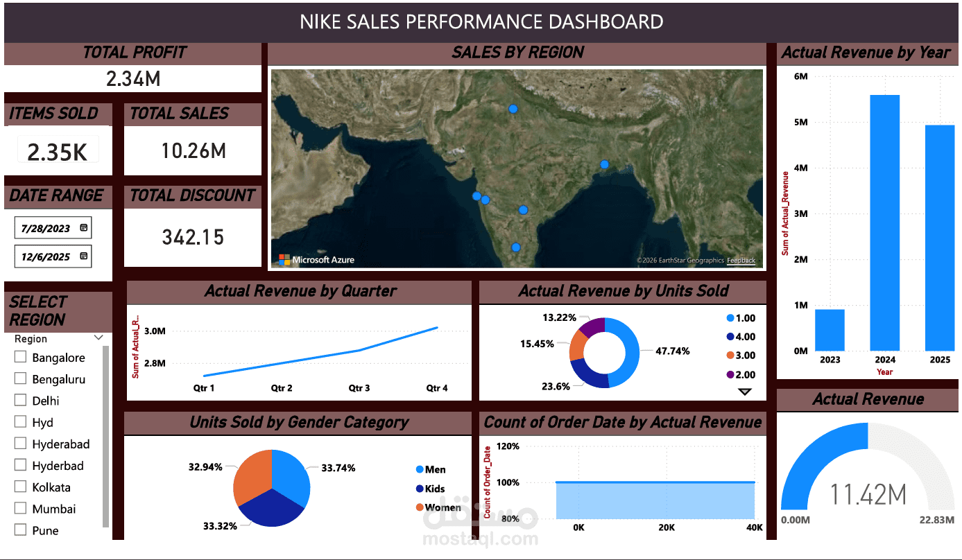962x560 pixels.
Task: Tick the Mumbai region checkbox
Action: [21, 508]
